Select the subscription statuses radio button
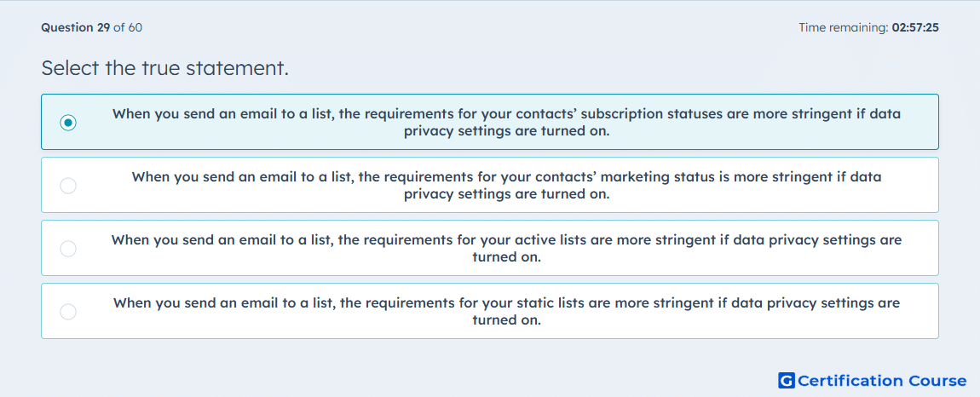This screenshot has height=397, width=980. [x=68, y=123]
